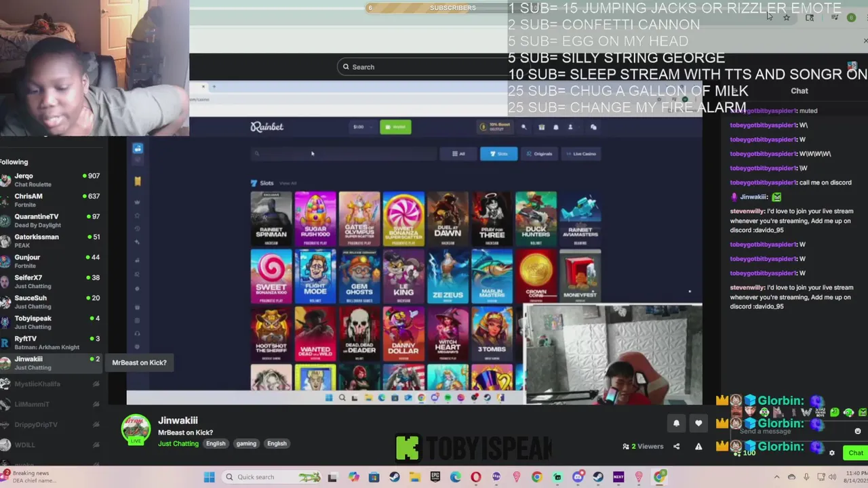Open the Wanted Dead or a Wild thumbnail
This screenshot has width=868, height=488.
tap(315, 333)
